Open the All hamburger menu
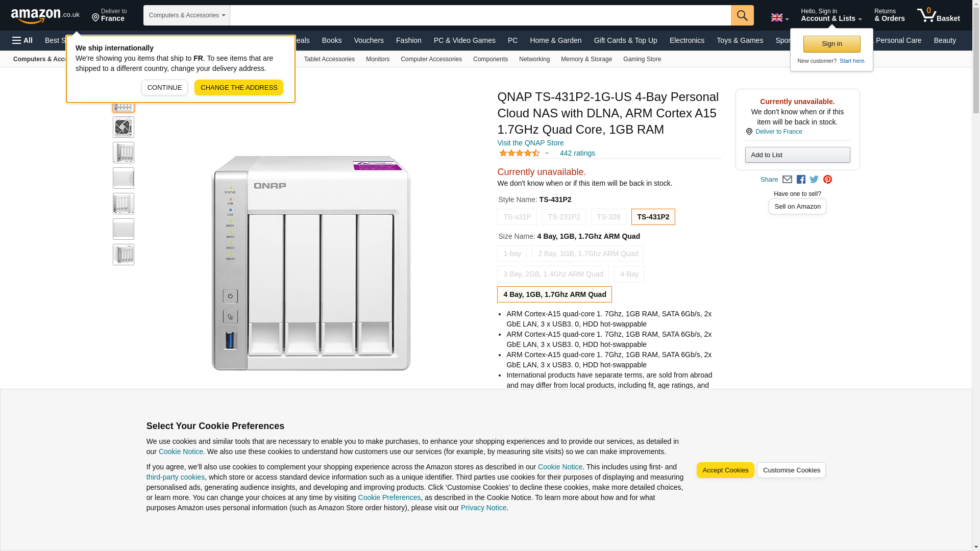The width and height of the screenshot is (980, 551). (22, 40)
